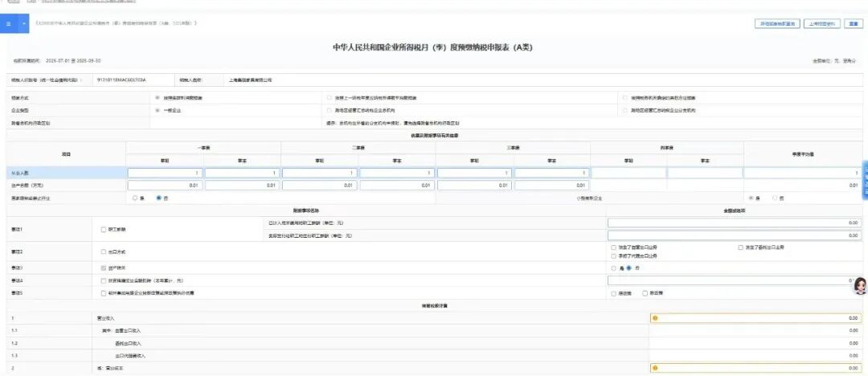Click the 重置 button
Viewport: 868px width, 376px height.
[x=853, y=23]
